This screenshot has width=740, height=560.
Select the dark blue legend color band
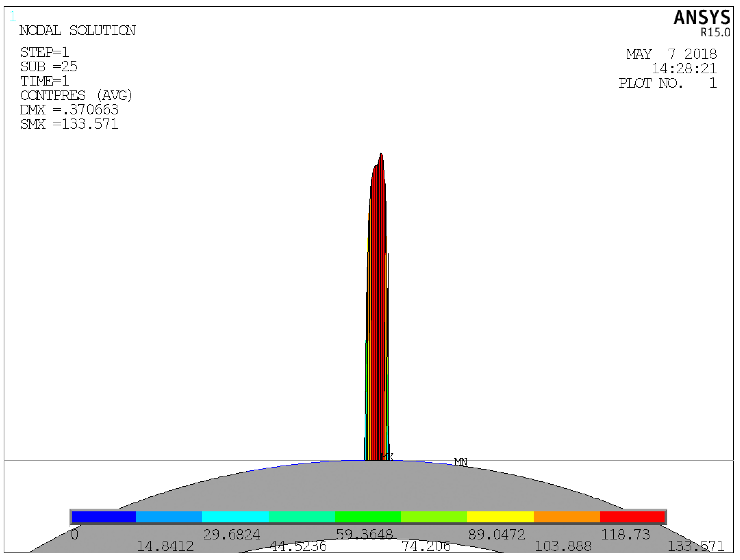pos(104,516)
